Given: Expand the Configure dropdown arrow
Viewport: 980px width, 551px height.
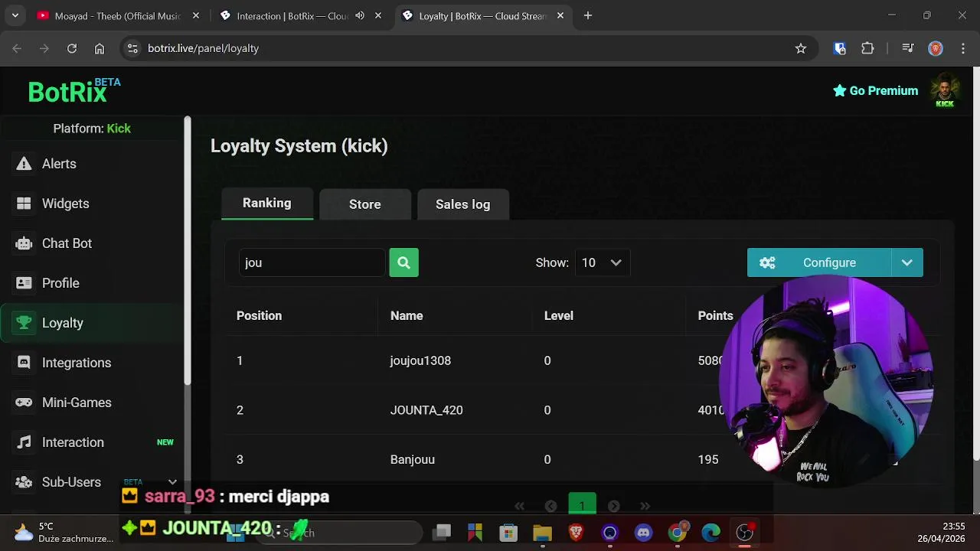Looking at the screenshot, I should point(907,262).
